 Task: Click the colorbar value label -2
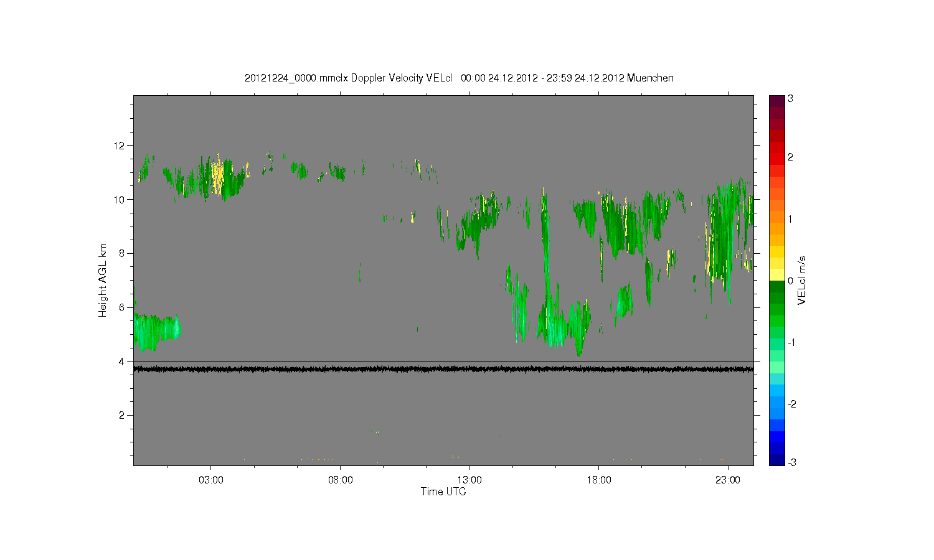tap(791, 404)
